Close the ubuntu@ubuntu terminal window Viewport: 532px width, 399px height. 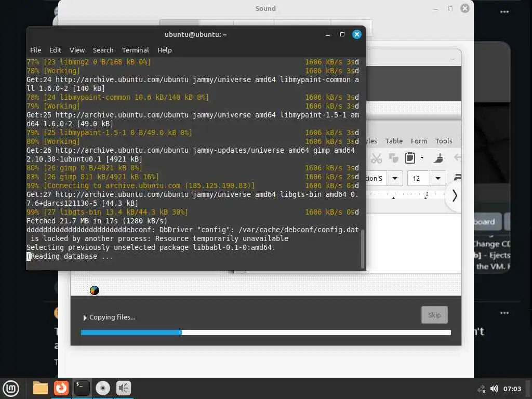click(x=357, y=34)
